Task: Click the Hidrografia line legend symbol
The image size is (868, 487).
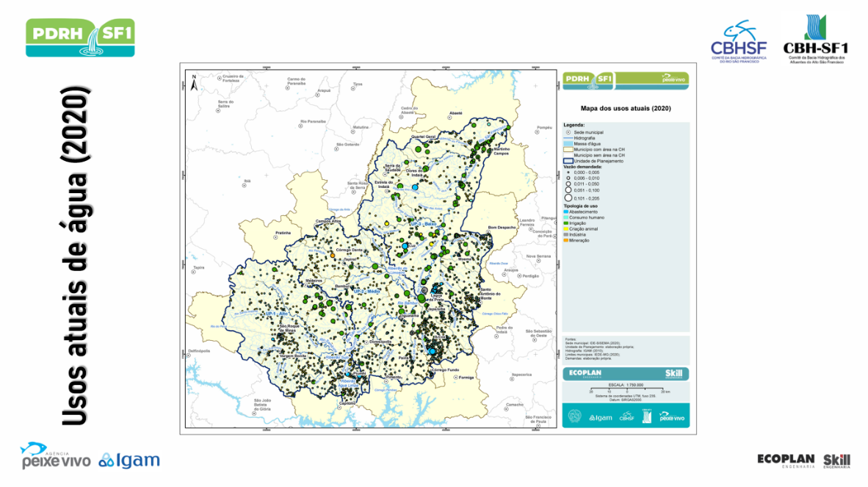Action: (x=568, y=138)
